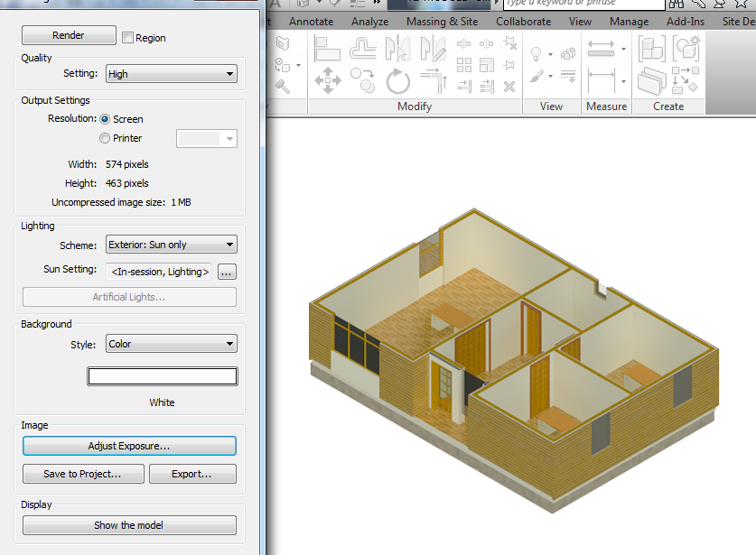Select Screen resolution radio button
Image resolution: width=756 pixels, height=555 pixels.
pyautogui.click(x=105, y=119)
